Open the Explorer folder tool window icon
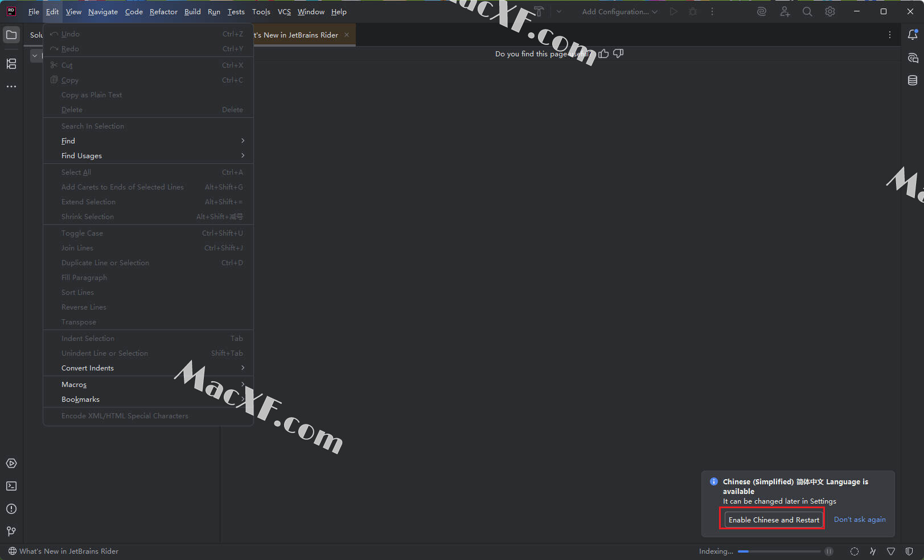The height and width of the screenshot is (560, 924). tap(11, 35)
